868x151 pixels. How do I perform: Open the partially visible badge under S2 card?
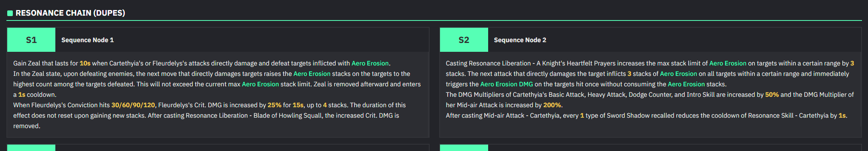click(x=464, y=148)
